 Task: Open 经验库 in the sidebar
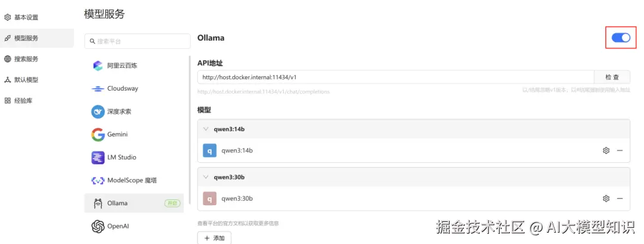pyautogui.click(x=36, y=101)
